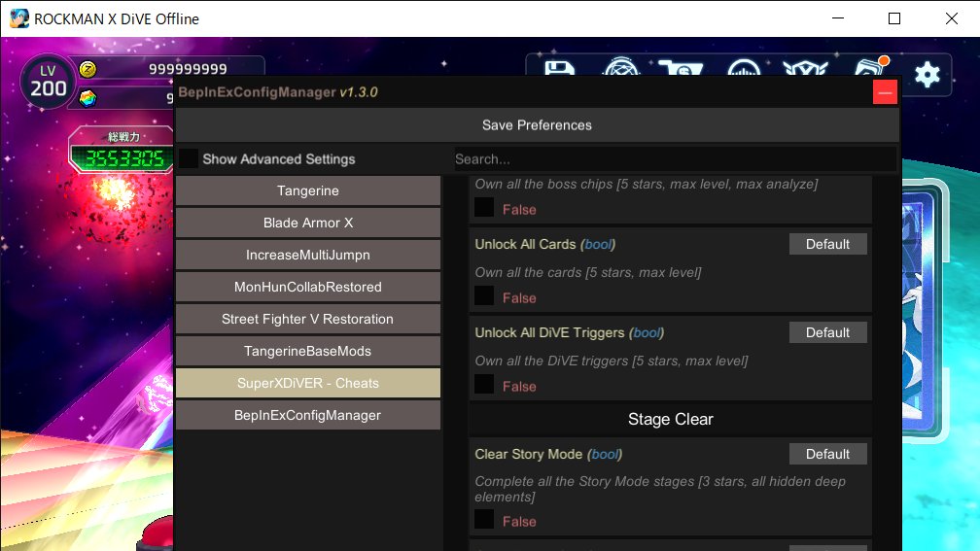
Task: Select the MonHunCollabRestored plugin entry
Action: [308, 287]
